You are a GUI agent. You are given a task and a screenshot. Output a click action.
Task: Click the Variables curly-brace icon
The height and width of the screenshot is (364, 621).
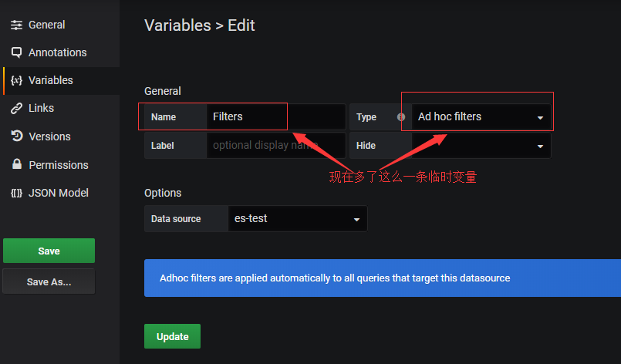coord(16,80)
